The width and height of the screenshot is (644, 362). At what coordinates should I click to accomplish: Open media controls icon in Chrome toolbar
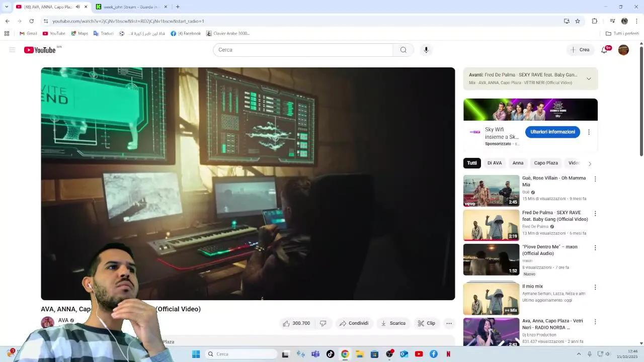(612, 21)
